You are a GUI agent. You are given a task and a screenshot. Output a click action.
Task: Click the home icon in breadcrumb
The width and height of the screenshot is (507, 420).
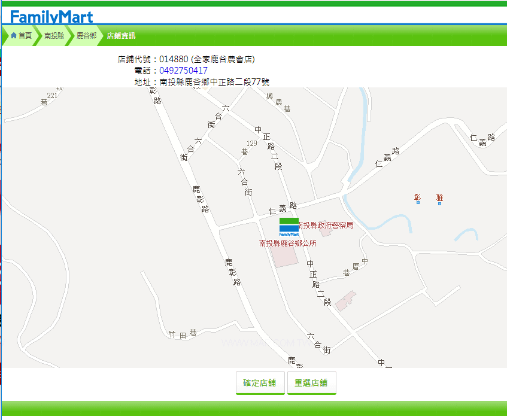coord(14,35)
